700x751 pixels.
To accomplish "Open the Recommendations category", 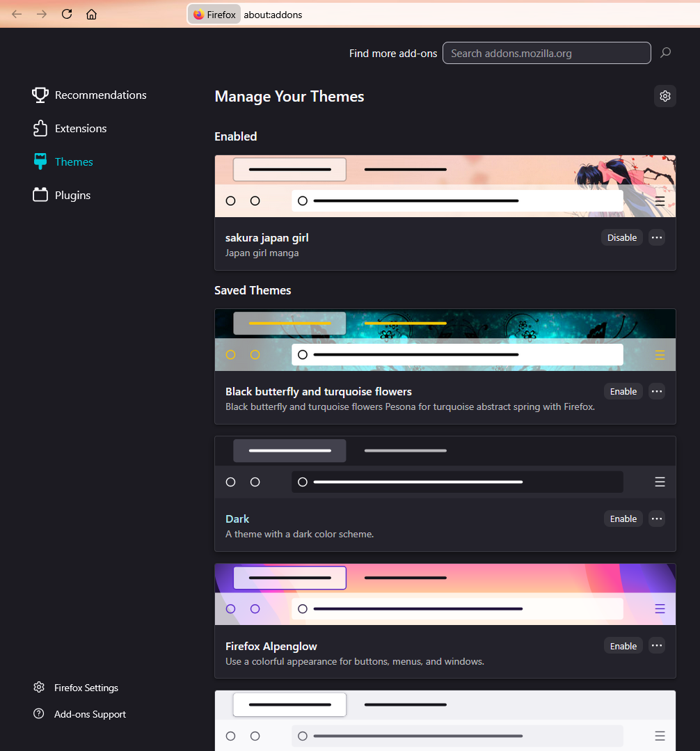I will coord(90,95).
